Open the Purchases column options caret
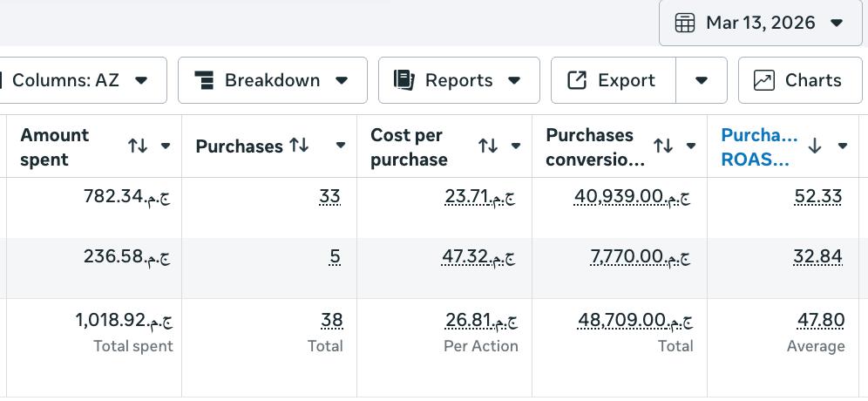This screenshot has height=401, width=868. pos(341,146)
